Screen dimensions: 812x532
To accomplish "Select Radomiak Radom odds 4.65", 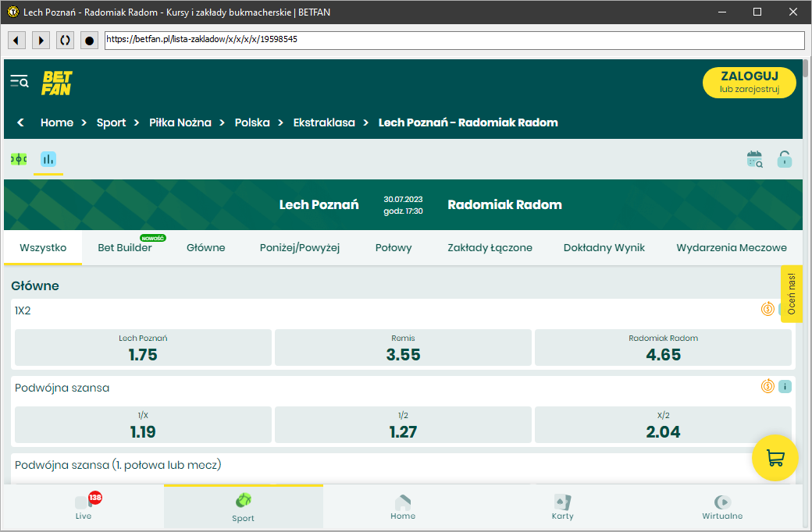I will coord(663,348).
